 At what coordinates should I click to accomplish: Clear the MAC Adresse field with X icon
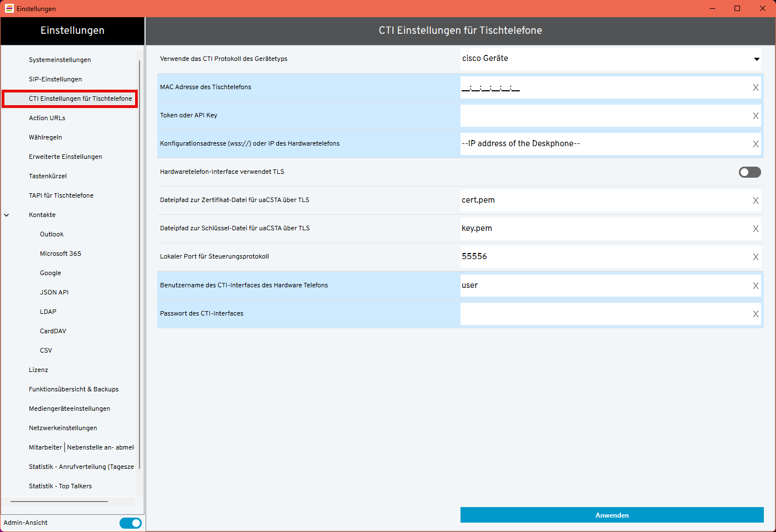756,87
